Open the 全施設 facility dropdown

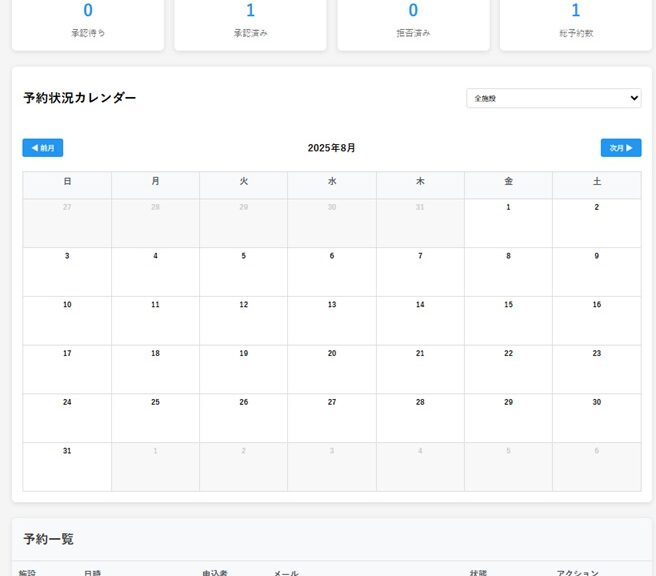click(554, 98)
